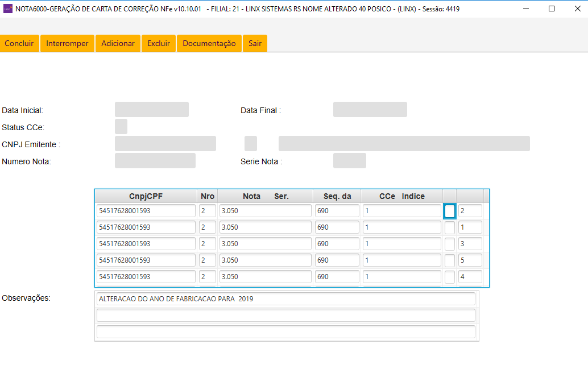
Task: Click the observation line 'ALTERACAO DO ANO DE FABRICACAO PARA 2019'
Action: pos(285,299)
